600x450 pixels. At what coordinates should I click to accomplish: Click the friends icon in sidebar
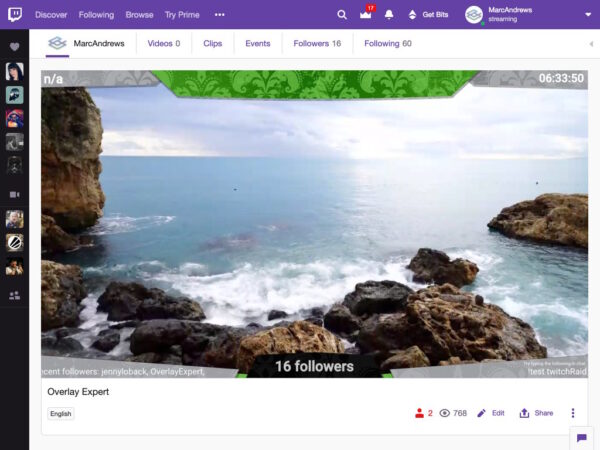click(x=14, y=295)
